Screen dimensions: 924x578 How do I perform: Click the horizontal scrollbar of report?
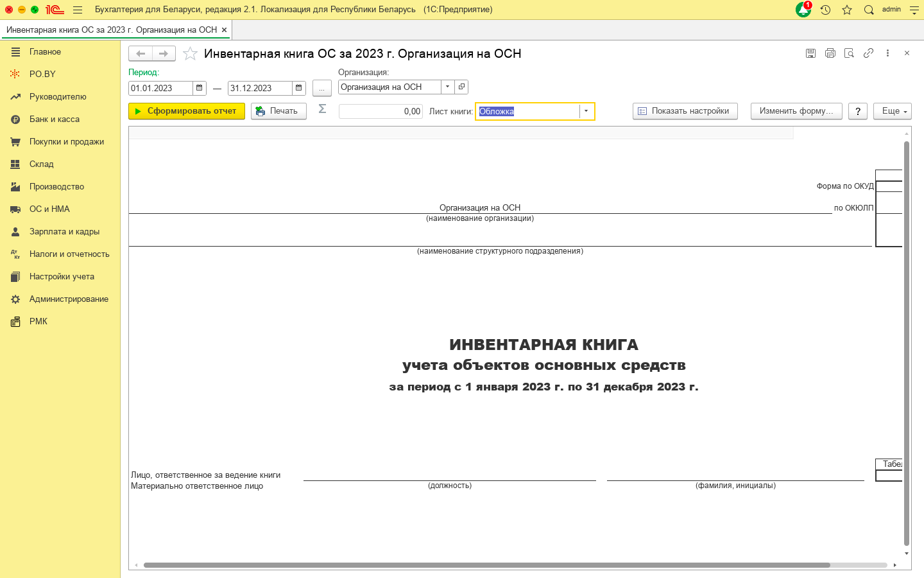point(486,565)
